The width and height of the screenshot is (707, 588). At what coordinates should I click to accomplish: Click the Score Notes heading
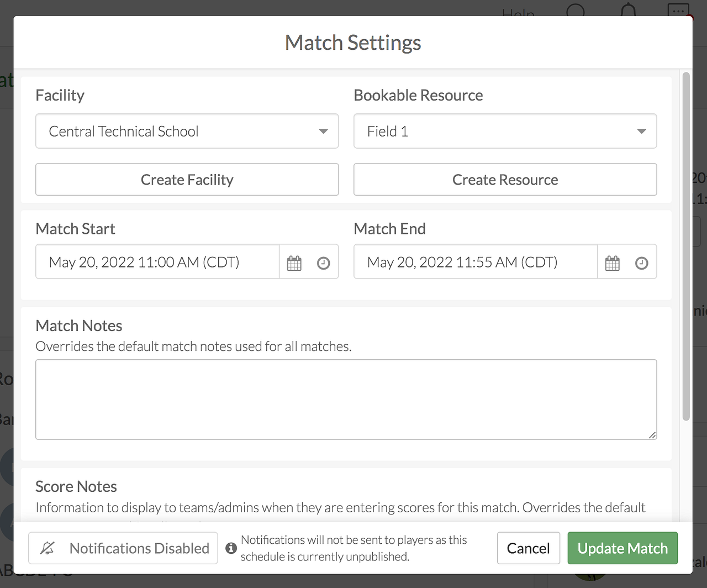76,486
